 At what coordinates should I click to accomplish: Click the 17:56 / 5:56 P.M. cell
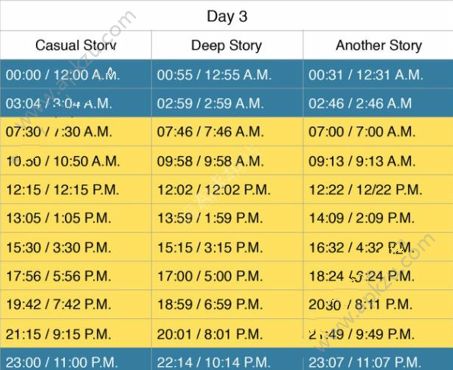coord(76,276)
